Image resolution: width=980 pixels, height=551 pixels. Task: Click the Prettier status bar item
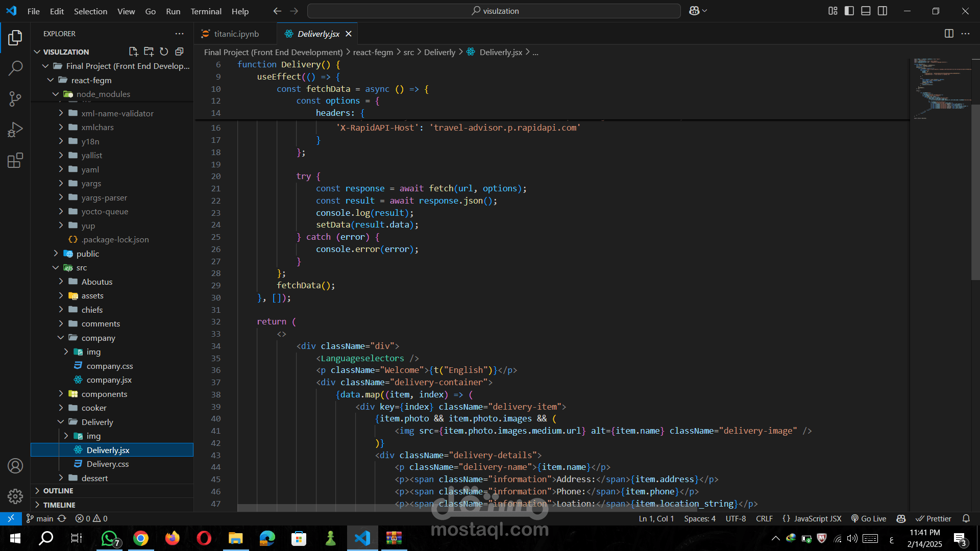[934, 518]
